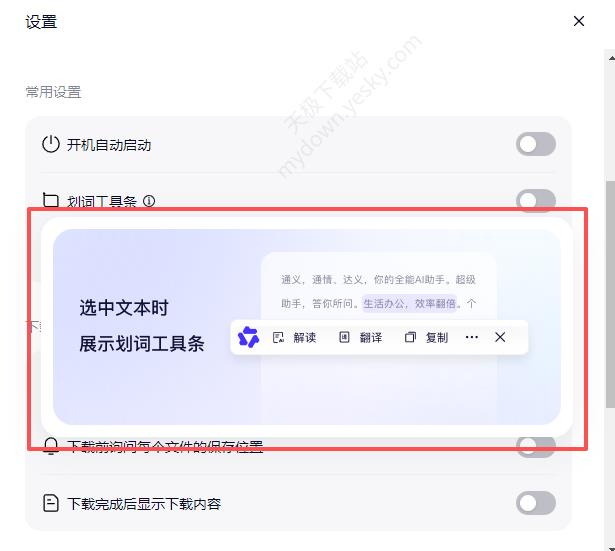Click the 翻译 icon in the word toolbar
This screenshot has height=551, width=615.
tap(344, 337)
